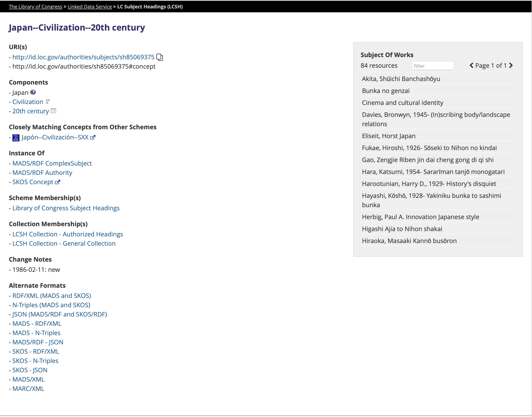Open Linked Data Service breadcrumb link
The width and height of the screenshot is (532, 417).
click(x=90, y=7)
